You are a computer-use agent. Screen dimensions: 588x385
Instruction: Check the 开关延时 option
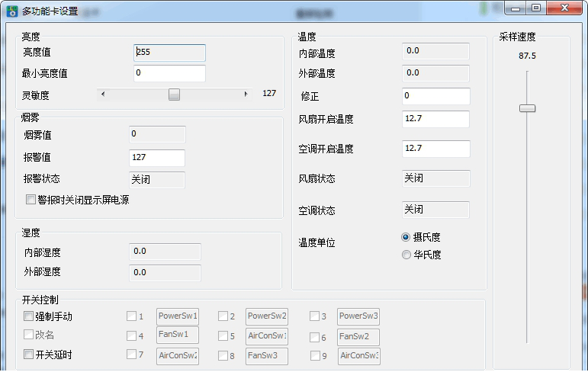tap(29, 355)
